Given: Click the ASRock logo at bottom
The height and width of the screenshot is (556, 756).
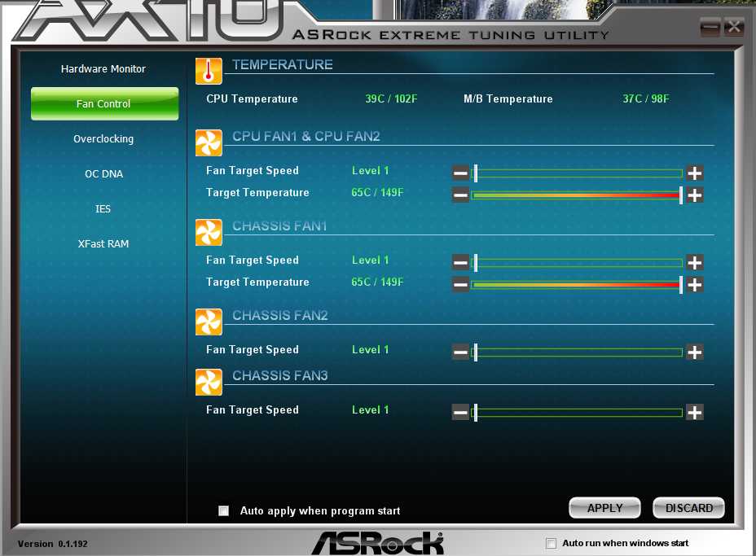Looking at the screenshot, I should 377,543.
